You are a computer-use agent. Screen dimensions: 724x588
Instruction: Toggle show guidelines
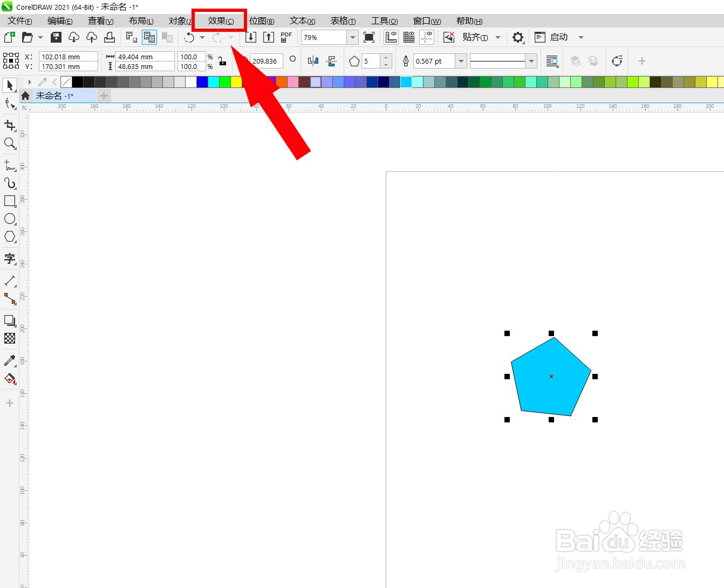coord(427,37)
